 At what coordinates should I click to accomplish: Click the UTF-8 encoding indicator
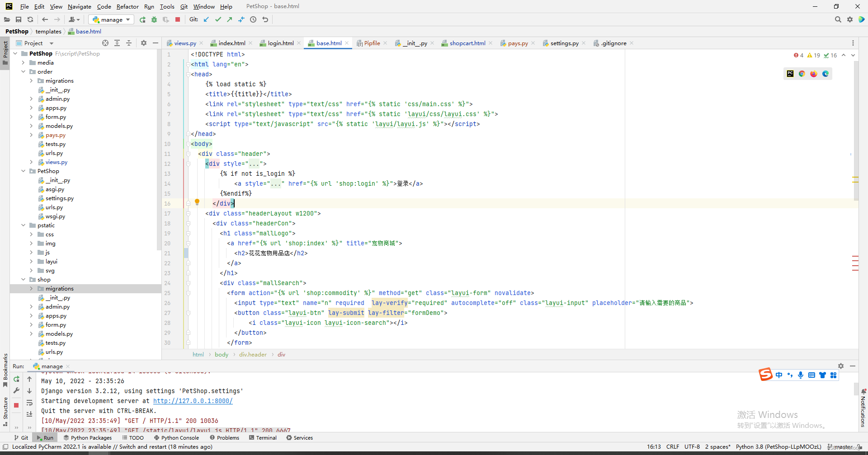pyautogui.click(x=692, y=446)
